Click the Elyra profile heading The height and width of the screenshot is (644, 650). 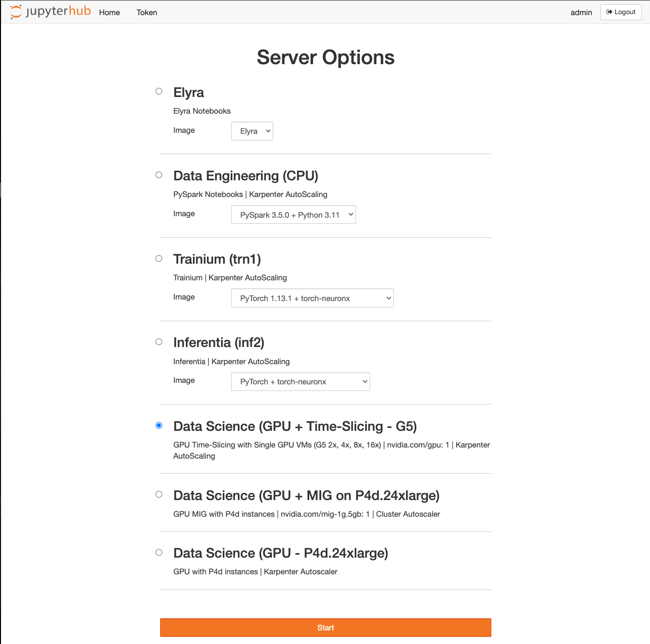pyautogui.click(x=188, y=92)
